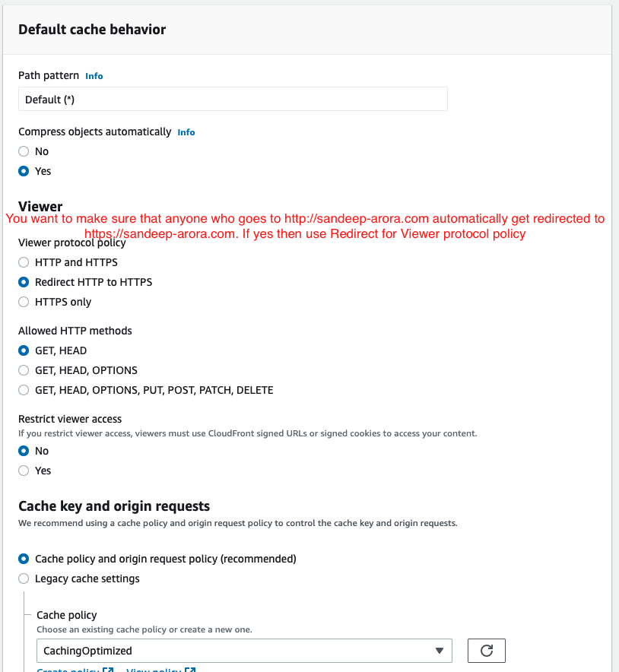Click the CachingOptimized cache policy combo box
Screen dimensions: 619x672
pyautogui.click(x=228, y=651)
